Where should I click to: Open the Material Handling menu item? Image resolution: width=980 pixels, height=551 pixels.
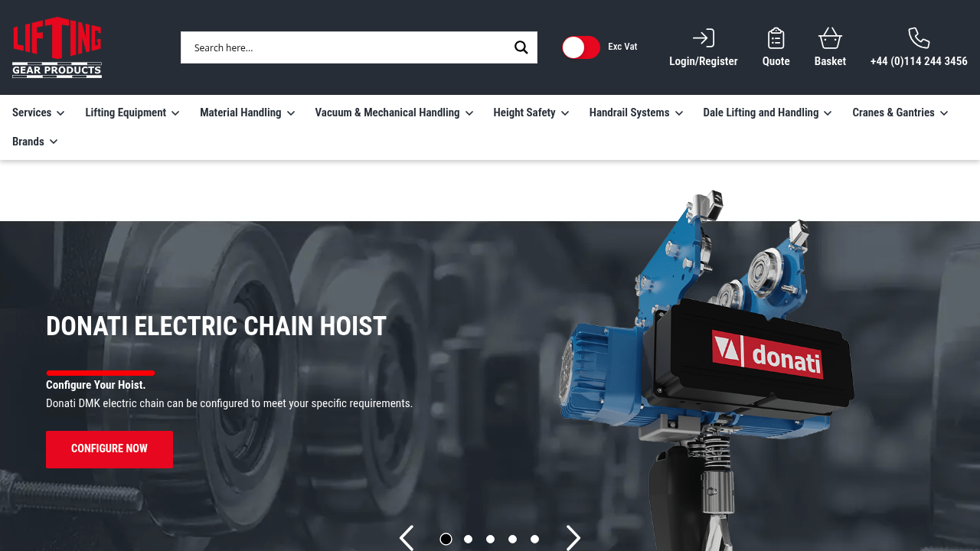(240, 112)
